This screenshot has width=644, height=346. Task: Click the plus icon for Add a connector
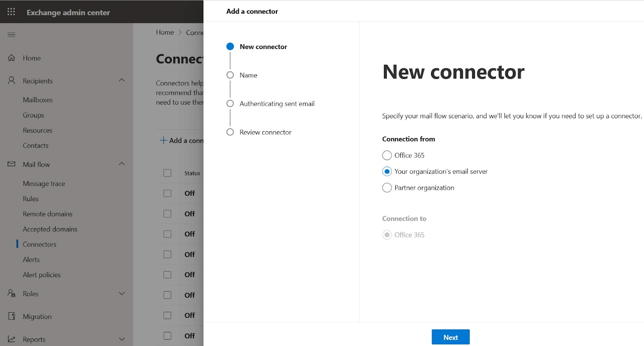(163, 140)
